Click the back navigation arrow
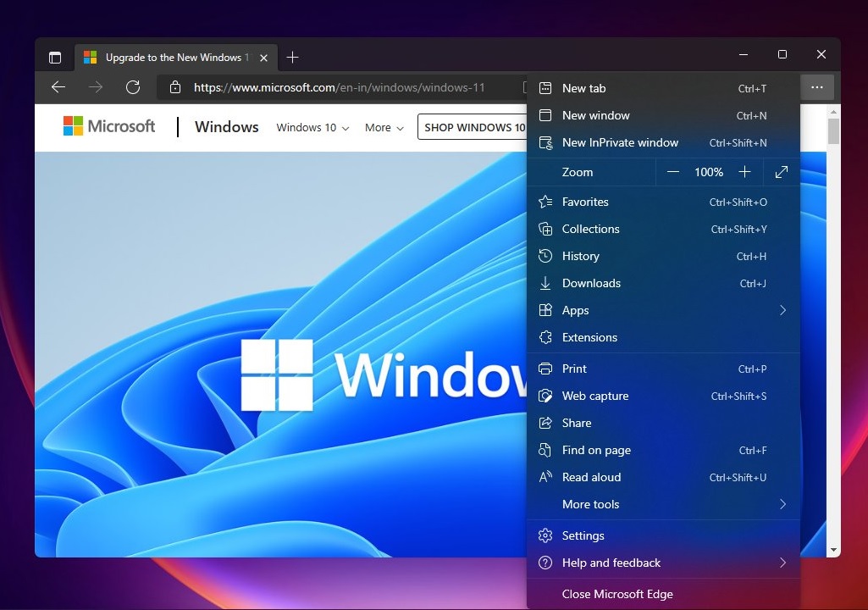Viewport: 868px width, 610px height. (58, 86)
